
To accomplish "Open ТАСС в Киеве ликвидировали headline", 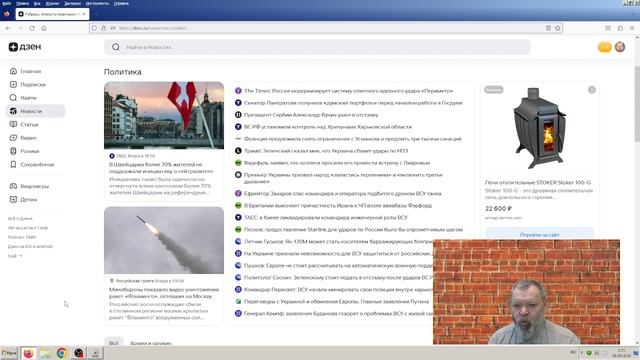I will pyautogui.click(x=325, y=218).
